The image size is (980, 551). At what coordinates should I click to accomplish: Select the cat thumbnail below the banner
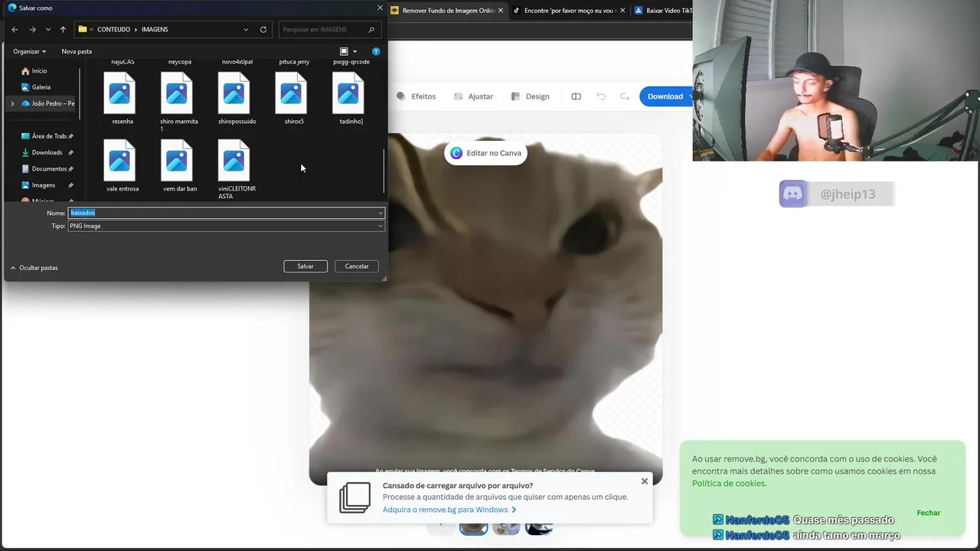[473, 527]
